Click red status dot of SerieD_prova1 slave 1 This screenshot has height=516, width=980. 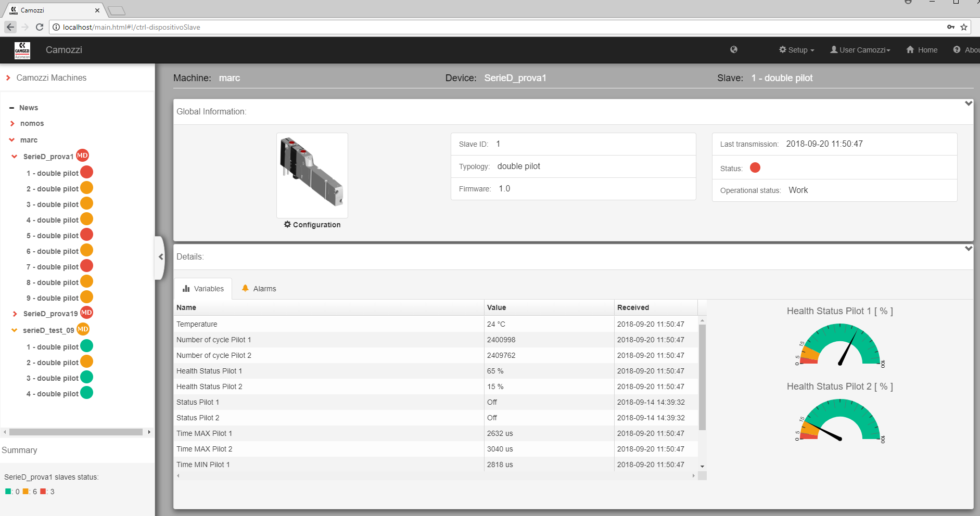tap(87, 172)
